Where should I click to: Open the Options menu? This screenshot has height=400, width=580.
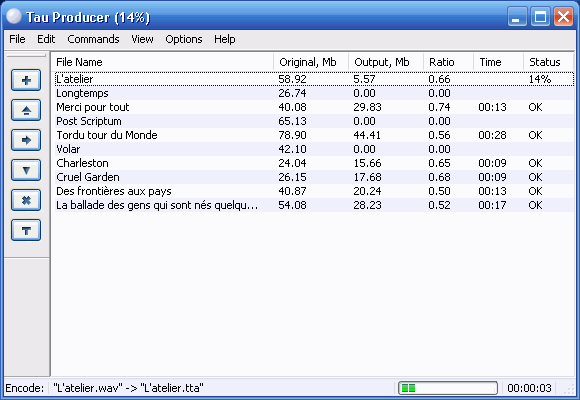coord(184,39)
